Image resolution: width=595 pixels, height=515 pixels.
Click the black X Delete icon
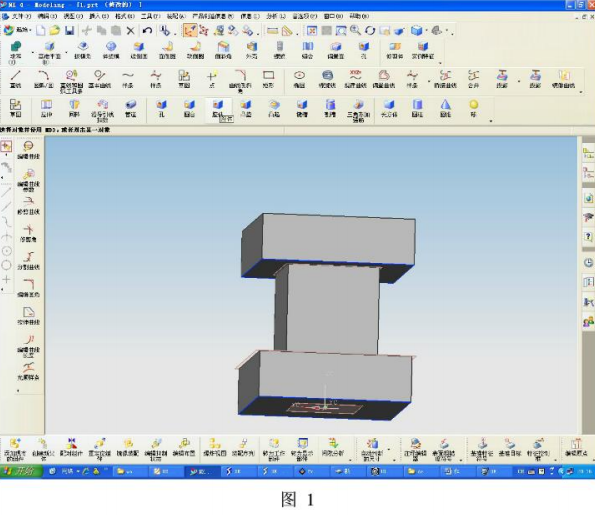pyautogui.click(x=131, y=31)
